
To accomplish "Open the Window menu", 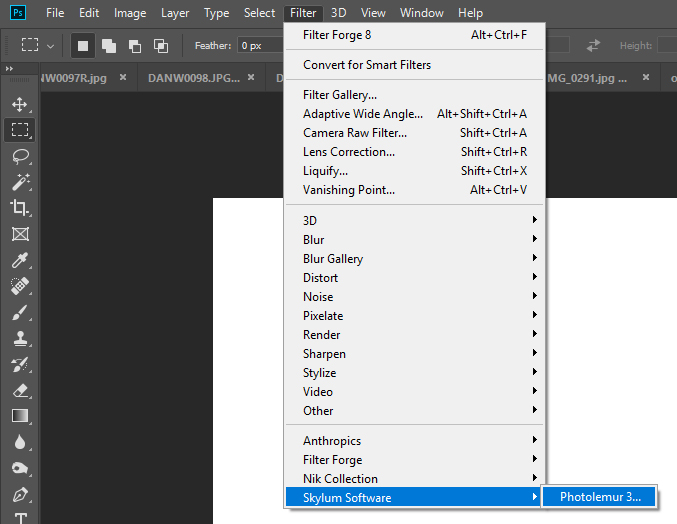I will tap(421, 13).
